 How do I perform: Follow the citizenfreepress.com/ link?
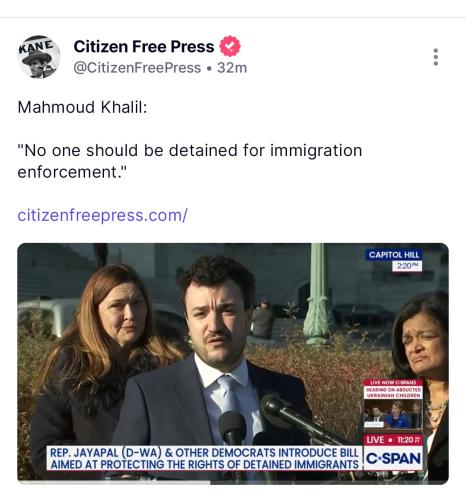102,215
